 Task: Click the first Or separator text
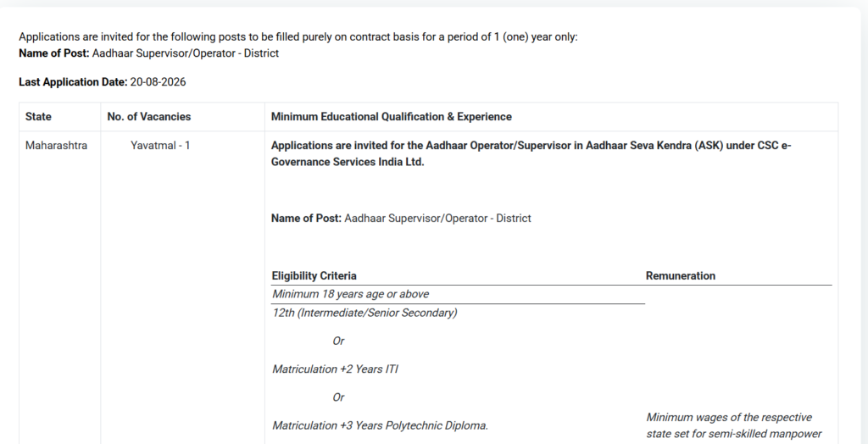coord(338,341)
